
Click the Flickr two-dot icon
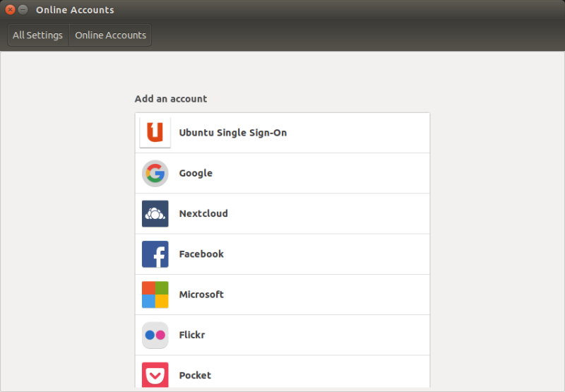point(155,335)
